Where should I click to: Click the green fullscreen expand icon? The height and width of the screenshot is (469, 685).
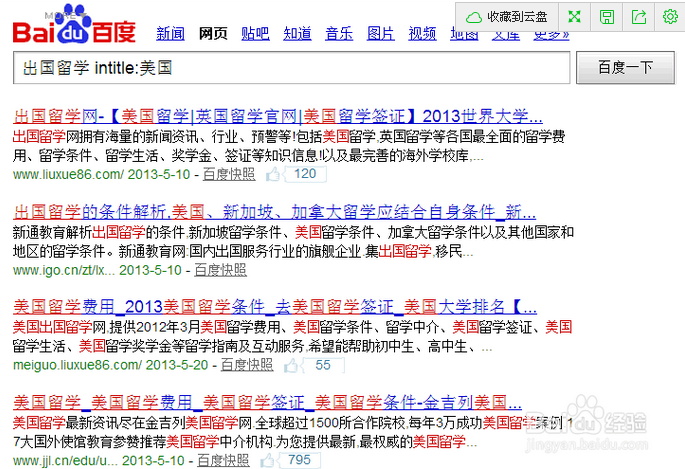point(574,17)
